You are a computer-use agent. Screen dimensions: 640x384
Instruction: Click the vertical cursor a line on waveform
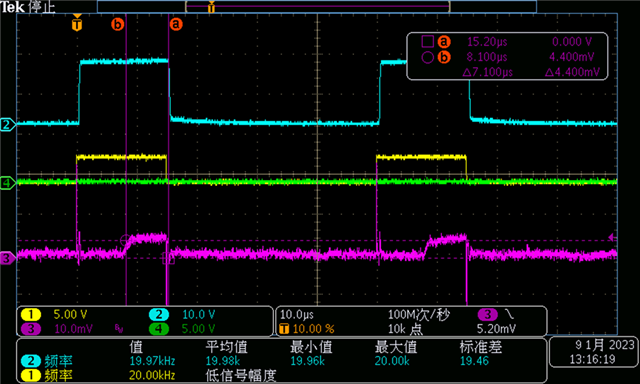(169, 159)
